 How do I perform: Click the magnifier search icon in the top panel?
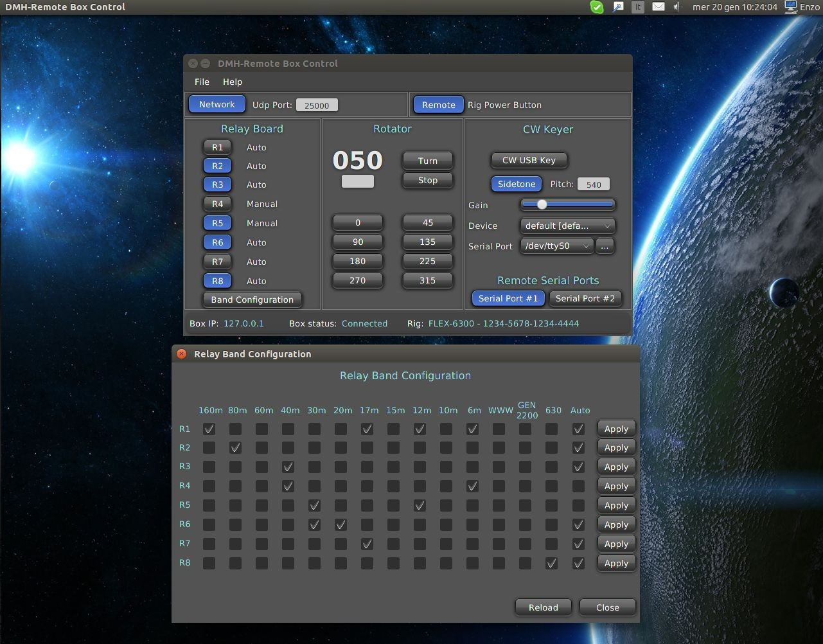pos(617,6)
